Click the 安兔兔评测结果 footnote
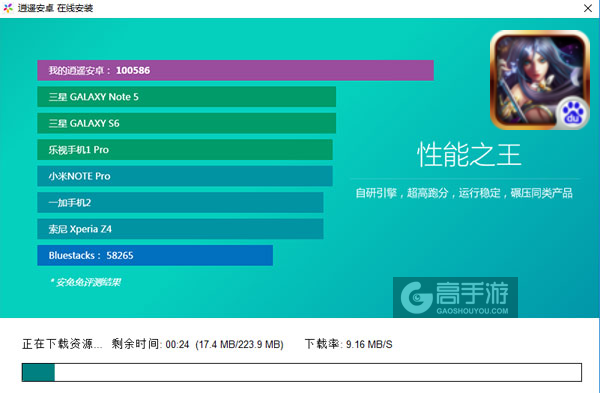Image resolution: width=600 pixels, height=393 pixels. coord(86,282)
